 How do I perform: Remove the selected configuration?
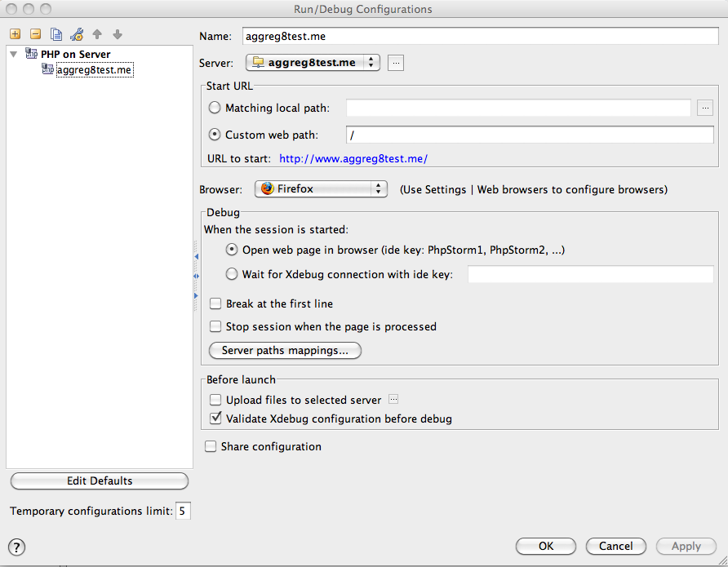[34, 34]
